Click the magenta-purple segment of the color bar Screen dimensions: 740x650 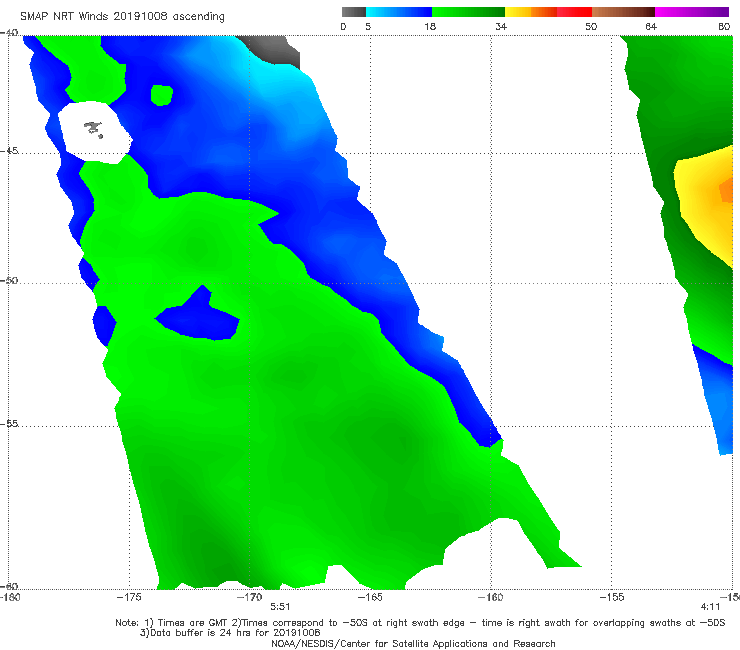pyautogui.click(x=692, y=12)
